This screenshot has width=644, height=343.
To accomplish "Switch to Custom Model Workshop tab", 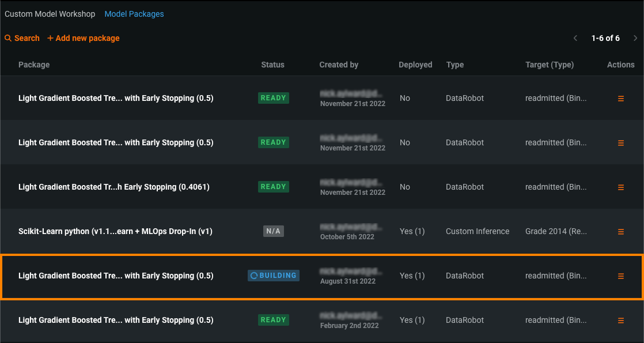I will pos(50,14).
